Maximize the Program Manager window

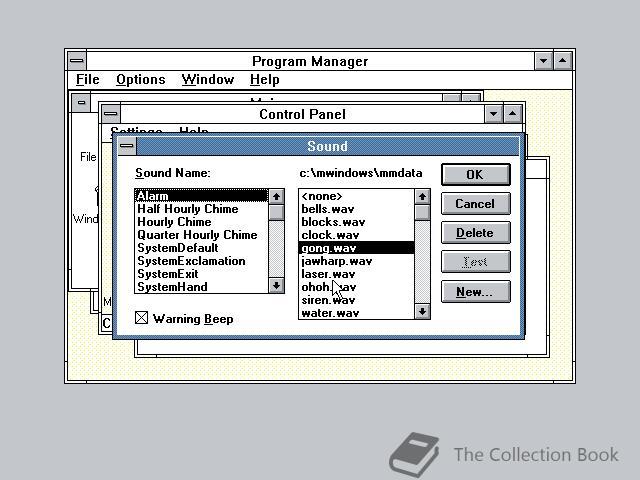click(x=563, y=61)
